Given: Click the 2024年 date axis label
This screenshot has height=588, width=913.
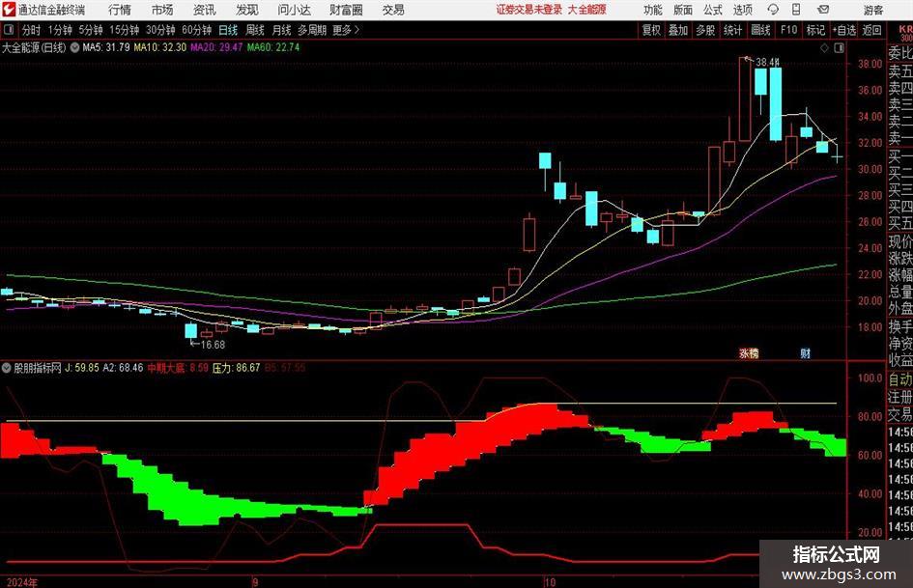Looking at the screenshot, I should tap(22, 582).
